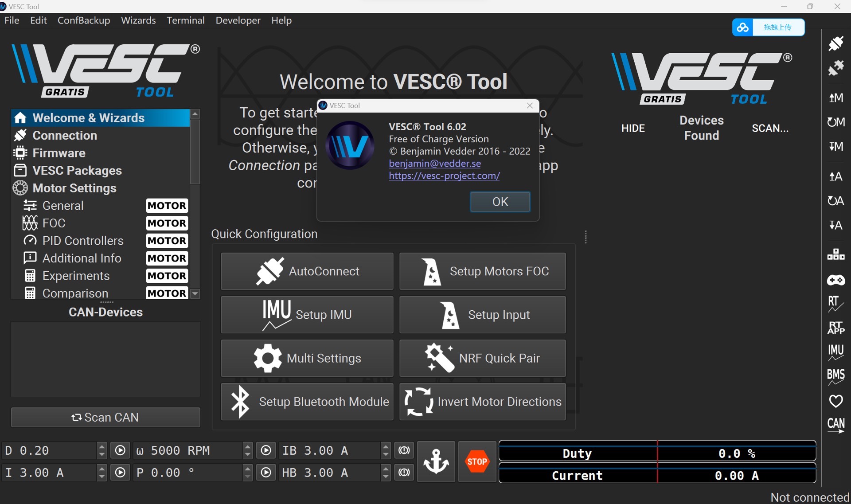Select PID Controllers item
Viewport: 851px width, 504px height.
pyautogui.click(x=101, y=241)
